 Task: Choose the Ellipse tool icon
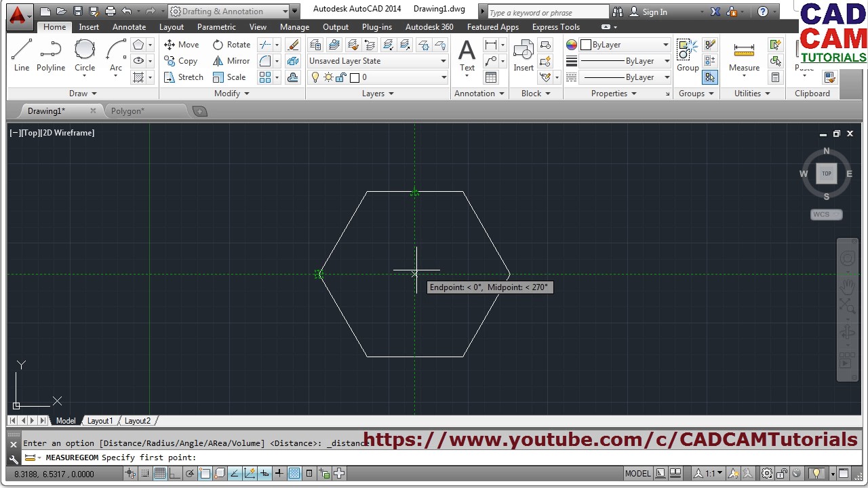point(138,61)
